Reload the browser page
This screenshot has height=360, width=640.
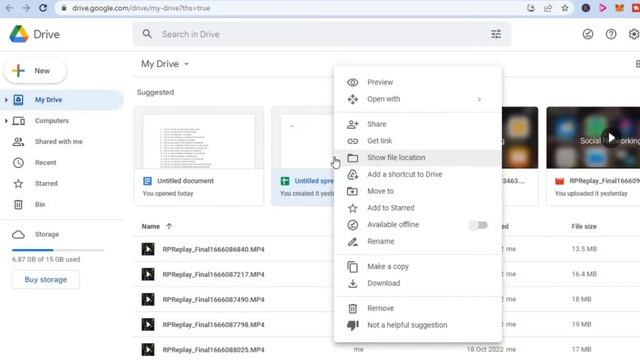(x=43, y=8)
